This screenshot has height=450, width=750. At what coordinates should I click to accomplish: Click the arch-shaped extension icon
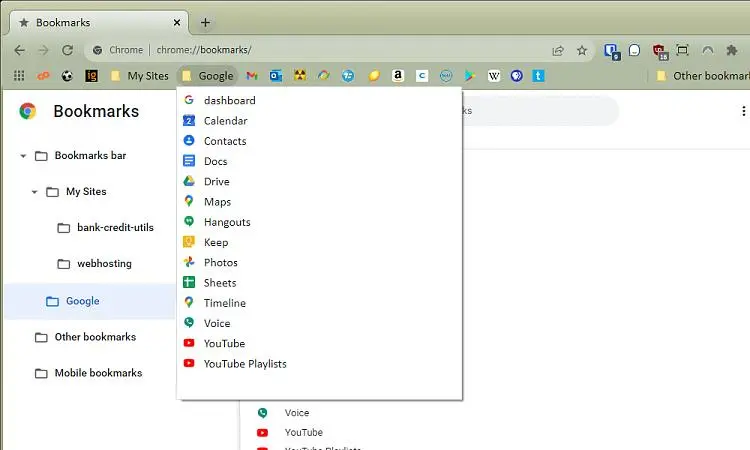coord(708,50)
